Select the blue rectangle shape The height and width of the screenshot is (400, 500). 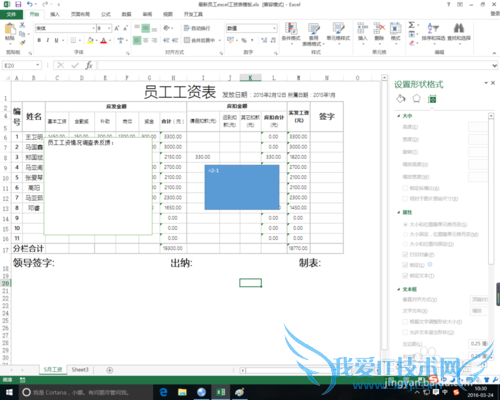click(242, 187)
